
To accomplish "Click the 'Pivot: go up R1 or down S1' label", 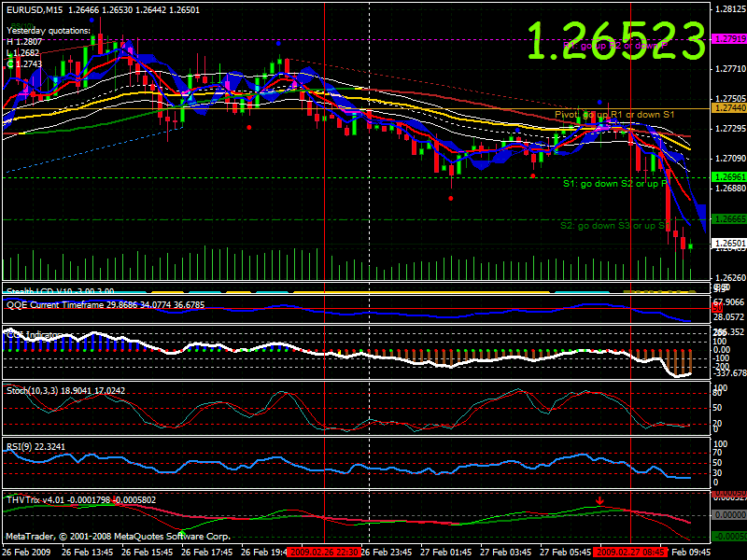I will coord(618,111).
